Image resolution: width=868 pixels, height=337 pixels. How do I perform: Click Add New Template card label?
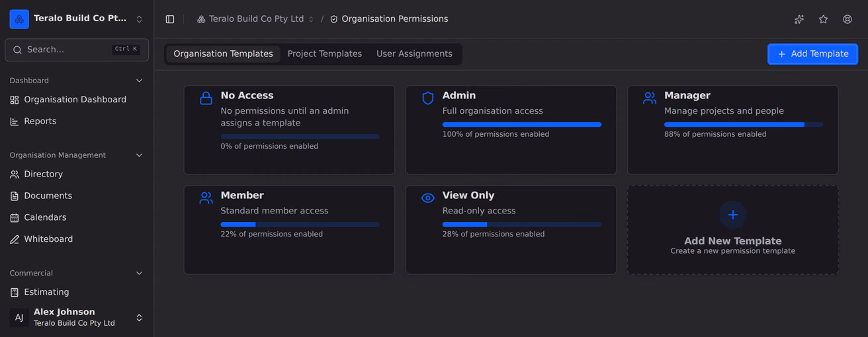click(733, 241)
